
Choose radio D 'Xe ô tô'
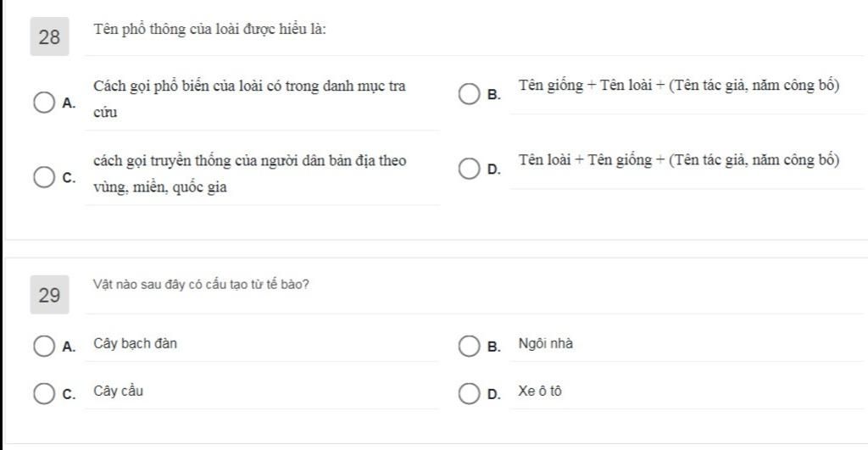click(469, 393)
